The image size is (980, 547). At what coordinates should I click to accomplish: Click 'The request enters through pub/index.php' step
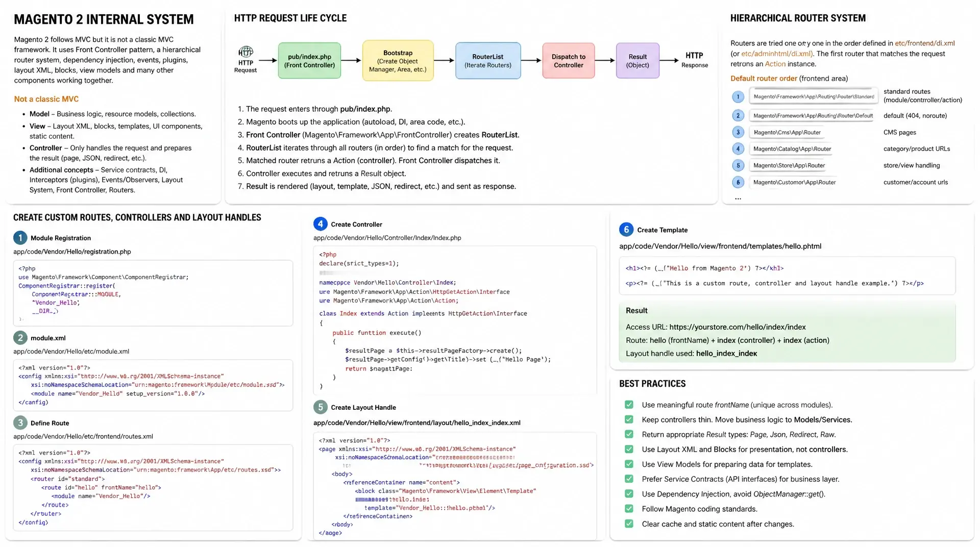coord(315,109)
